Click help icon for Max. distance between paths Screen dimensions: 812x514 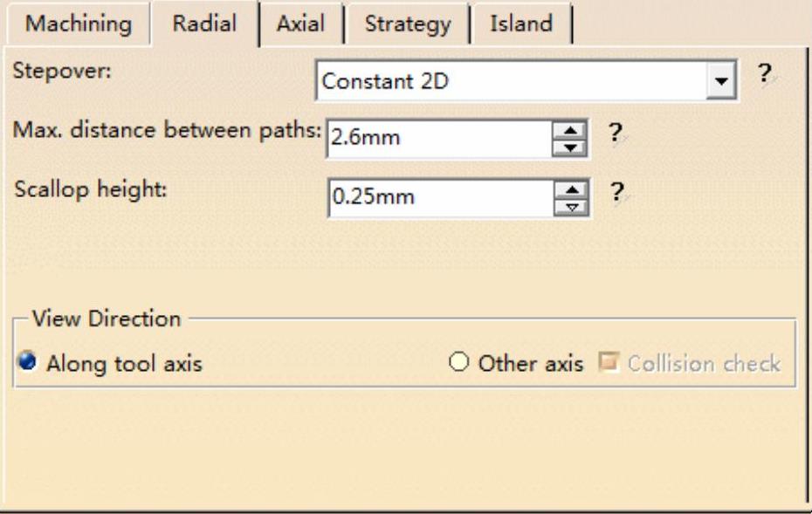click(x=616, y=133)
